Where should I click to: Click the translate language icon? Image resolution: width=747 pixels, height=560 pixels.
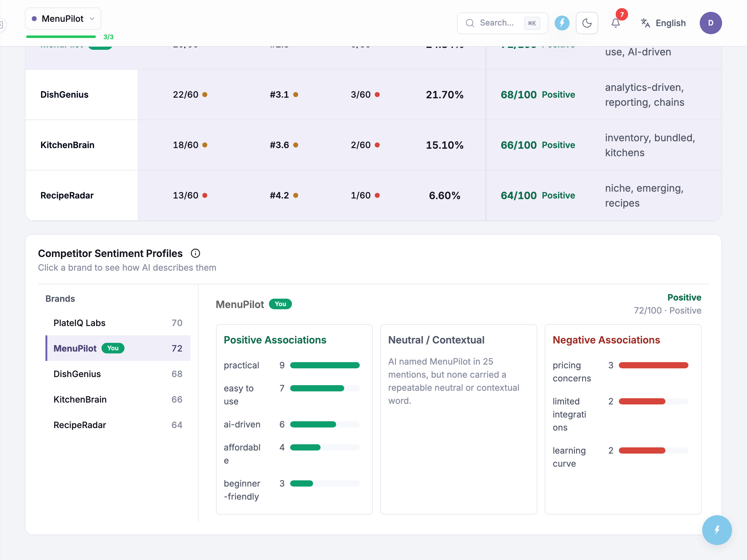click(645, 23)
